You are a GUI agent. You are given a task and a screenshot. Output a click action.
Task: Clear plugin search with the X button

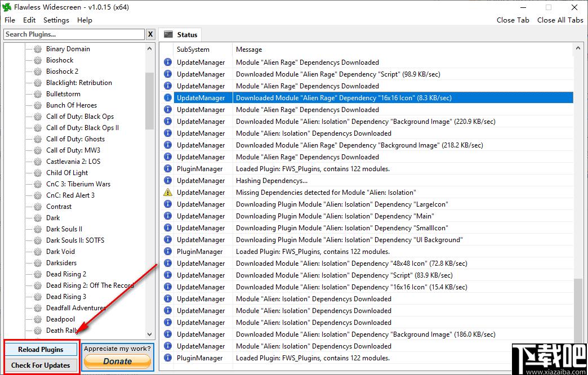click(150, 34)
